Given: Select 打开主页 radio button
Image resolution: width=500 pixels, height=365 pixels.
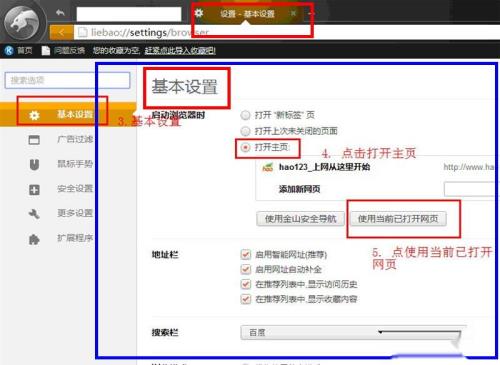Looking at the screenshot, I should 246,147.
